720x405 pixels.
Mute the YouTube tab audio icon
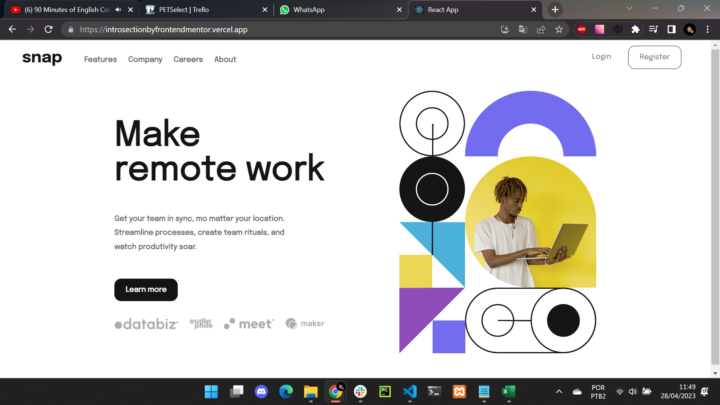pos(118,9)
